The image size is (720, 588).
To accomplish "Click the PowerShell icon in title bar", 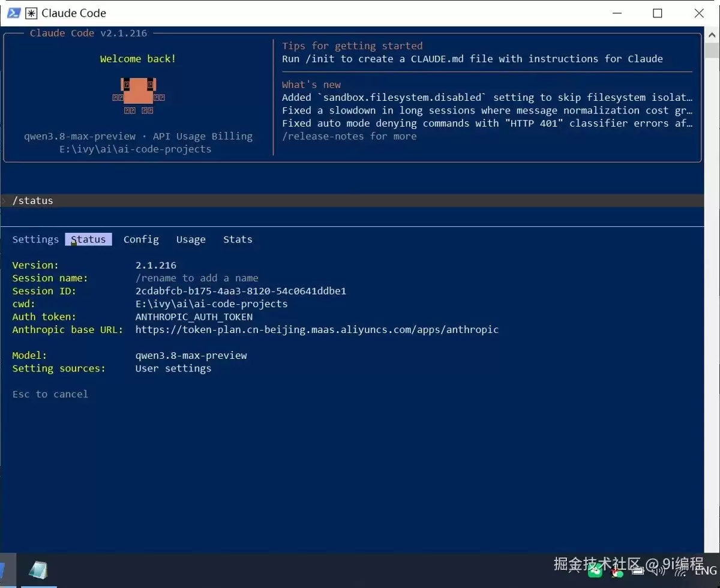I will coord(14,13).
